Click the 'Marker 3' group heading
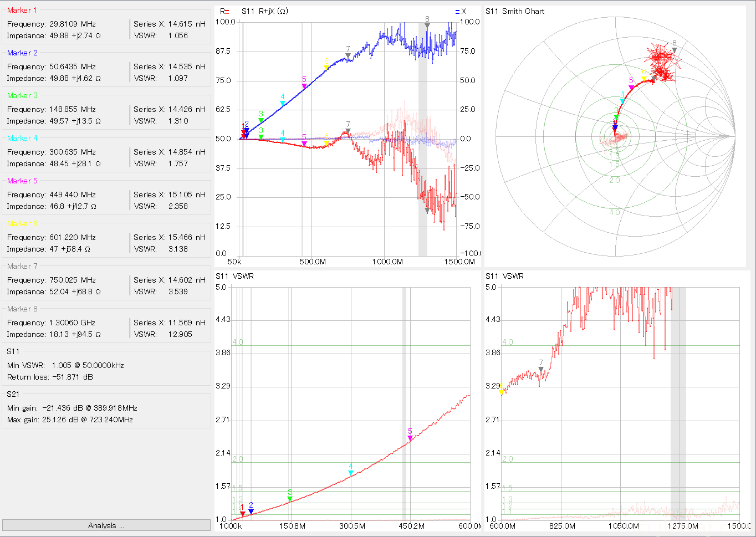 click(x=22, y=95)
